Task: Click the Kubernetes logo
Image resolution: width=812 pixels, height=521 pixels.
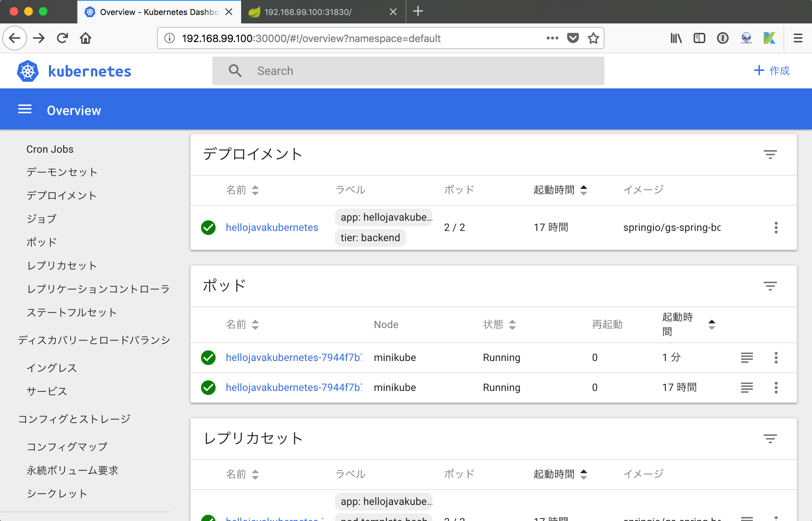Action: click(27, 71)
